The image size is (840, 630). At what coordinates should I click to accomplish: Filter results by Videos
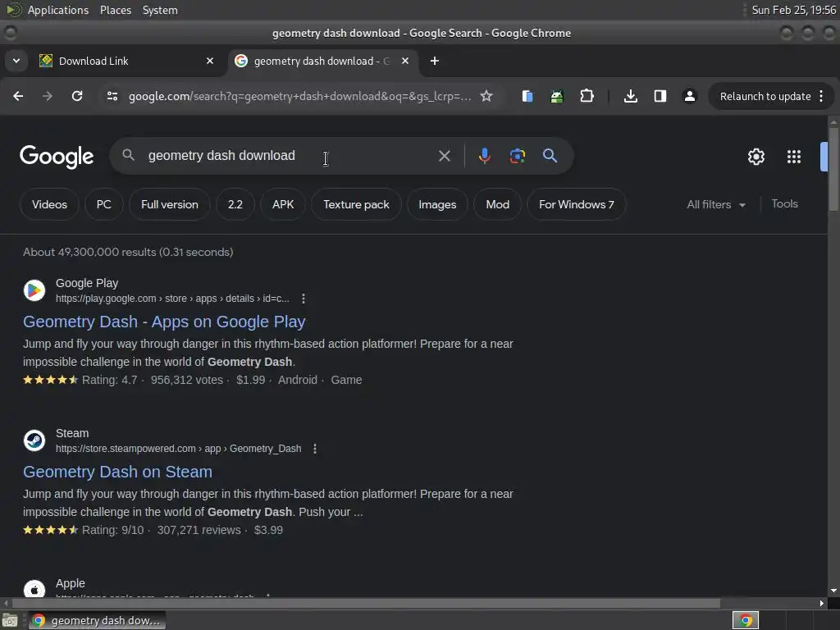(x=50, y=204)
